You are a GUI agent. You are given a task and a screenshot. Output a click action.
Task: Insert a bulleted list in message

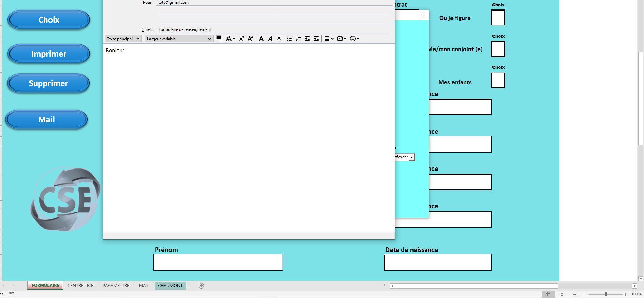[289, 39]
